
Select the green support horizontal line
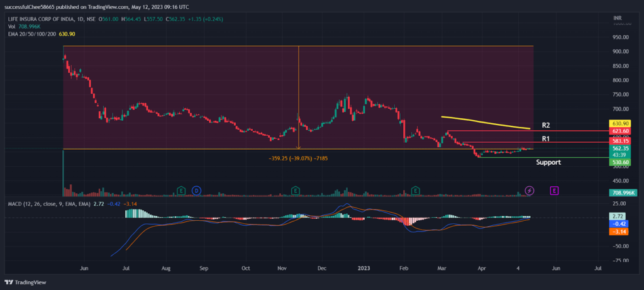pos(543,157)
